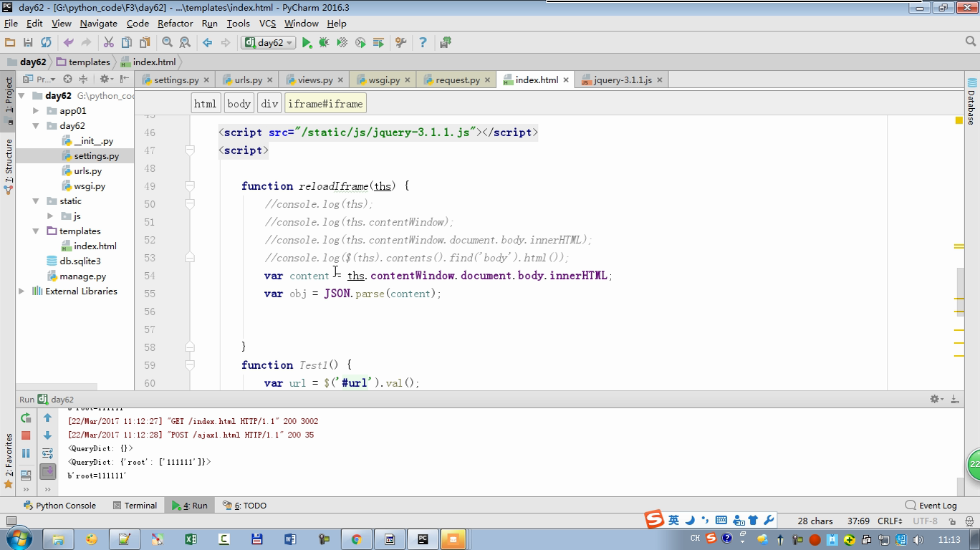Rerun day62 in the Run panel

click(26, 418)
